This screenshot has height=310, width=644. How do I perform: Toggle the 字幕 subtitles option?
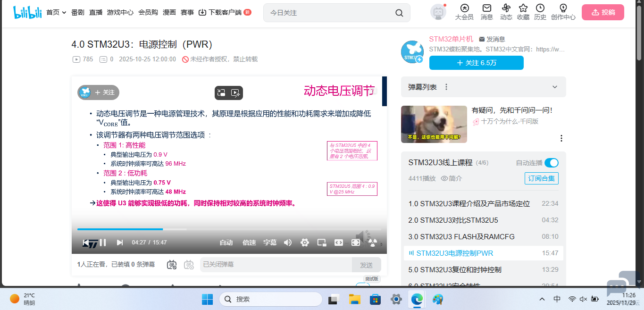(x=270, y=242)
